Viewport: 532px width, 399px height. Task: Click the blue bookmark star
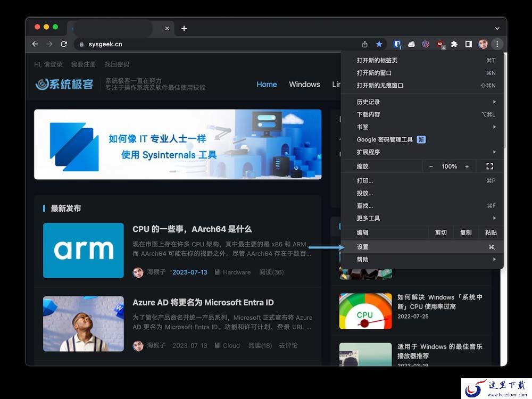379,44
